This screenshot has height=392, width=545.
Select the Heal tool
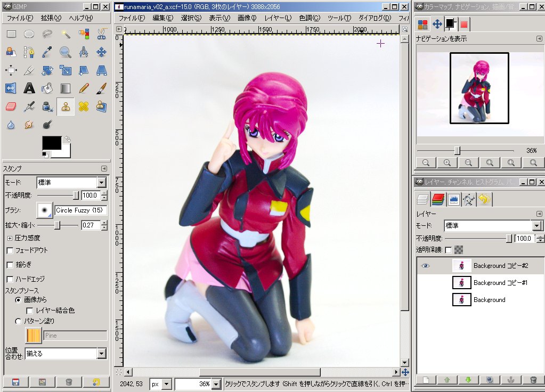84,107
